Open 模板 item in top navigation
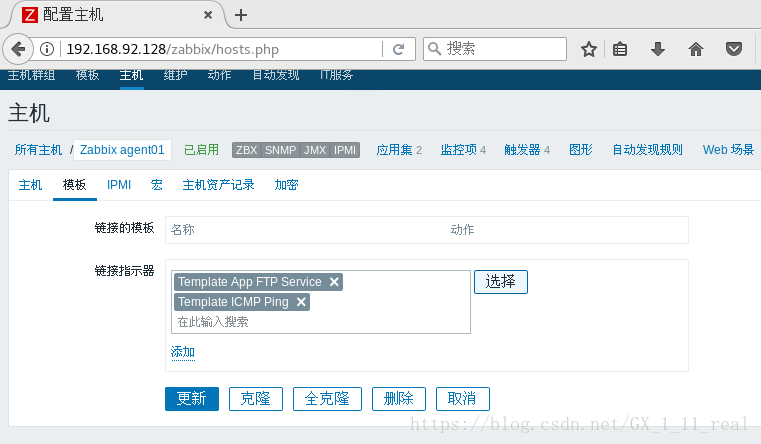The image size is (761, 444). click(87, 75)
